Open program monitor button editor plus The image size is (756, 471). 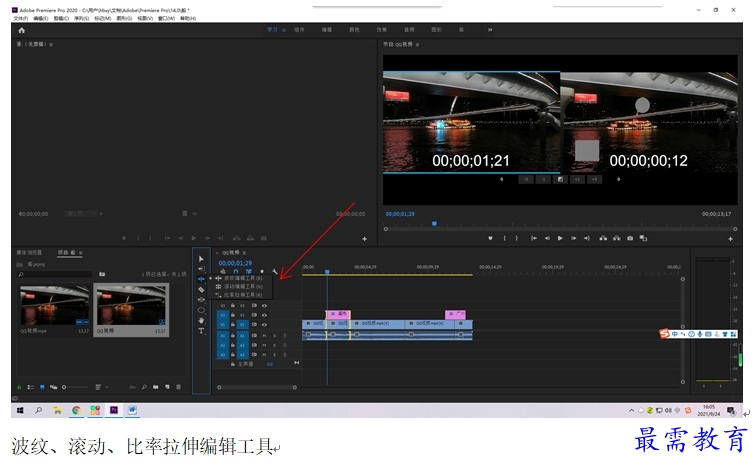coord(730,239)
